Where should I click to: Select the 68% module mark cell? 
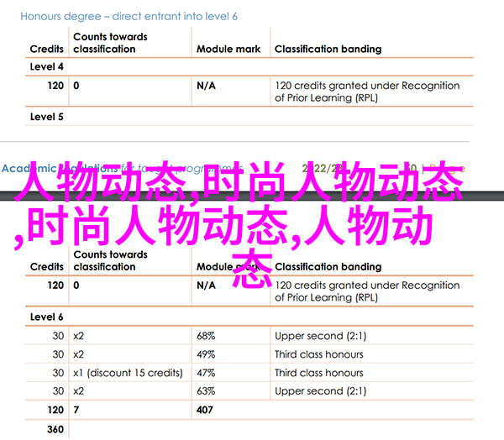point(206,334)
